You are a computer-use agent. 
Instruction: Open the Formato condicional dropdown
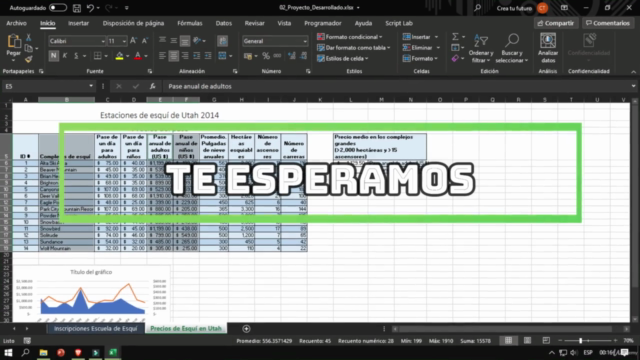point(350,37)
